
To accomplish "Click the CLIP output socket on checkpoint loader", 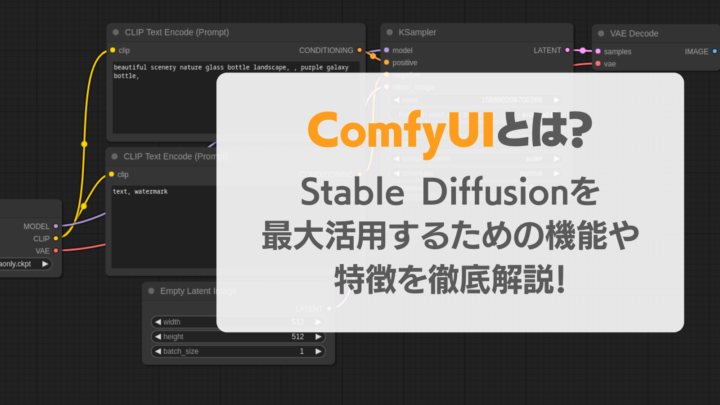I will pos(56,238).
